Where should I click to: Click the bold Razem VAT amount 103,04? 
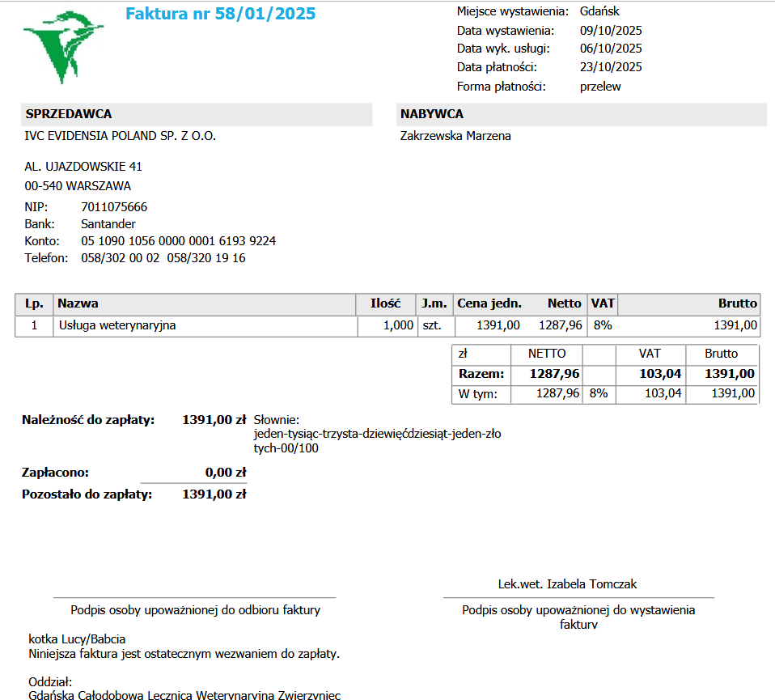click(x=660, y=374)
